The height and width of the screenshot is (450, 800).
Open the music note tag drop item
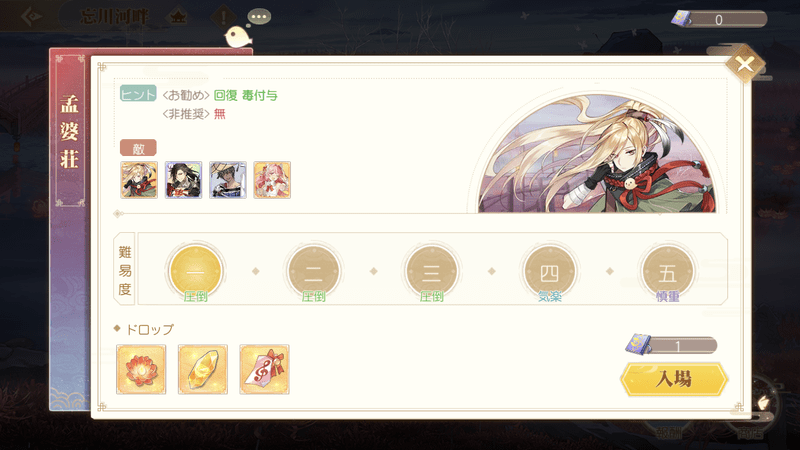pyautogui.click(x=264, y=369)
